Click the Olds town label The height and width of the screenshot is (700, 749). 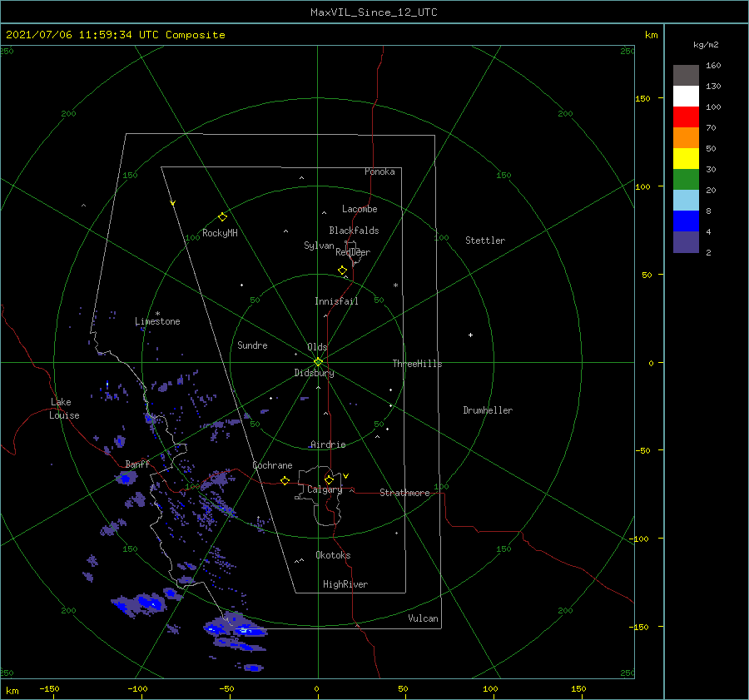tap(317, 347)
